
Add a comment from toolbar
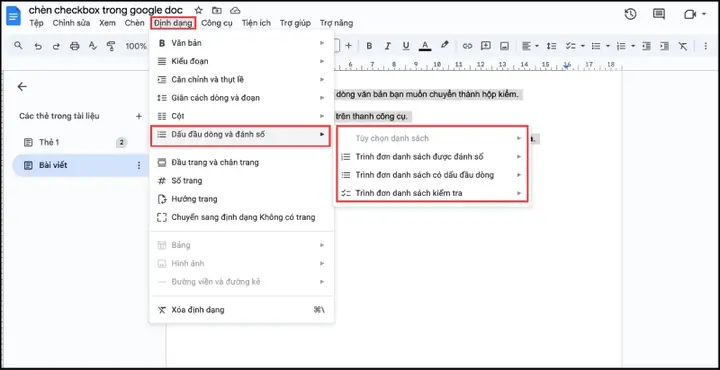coord(486,46)
